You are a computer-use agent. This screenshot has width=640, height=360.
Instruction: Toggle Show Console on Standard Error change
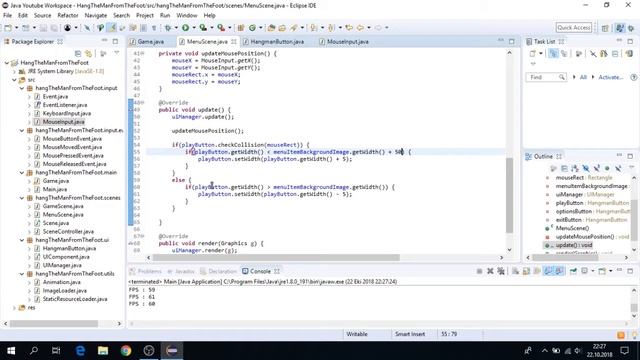(x=559, y=271)
